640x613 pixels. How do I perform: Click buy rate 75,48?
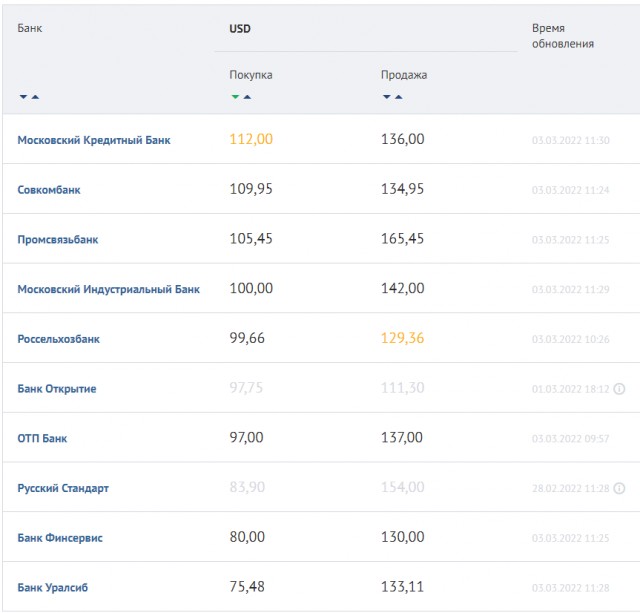point(247,587)
